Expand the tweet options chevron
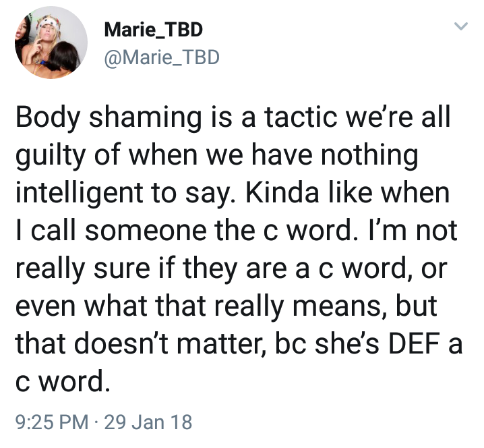 pyautogui.click(x=461, y=26)
